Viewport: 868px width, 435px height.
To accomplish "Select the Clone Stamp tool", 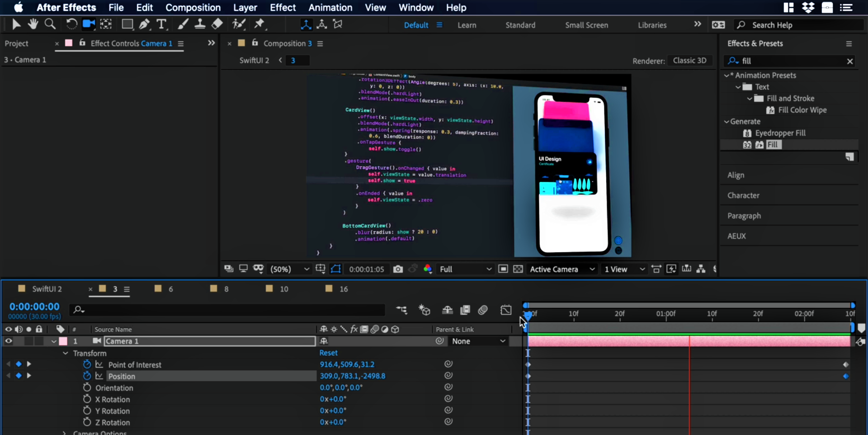I will [200, 24].
